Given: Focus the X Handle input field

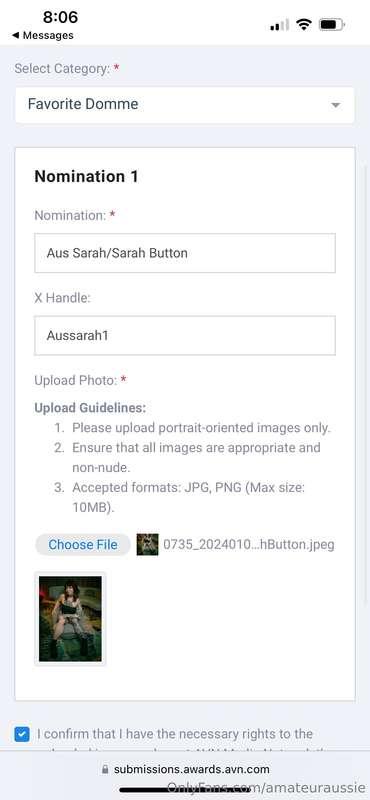Looking at the screenshot, I should click(185, 335).
